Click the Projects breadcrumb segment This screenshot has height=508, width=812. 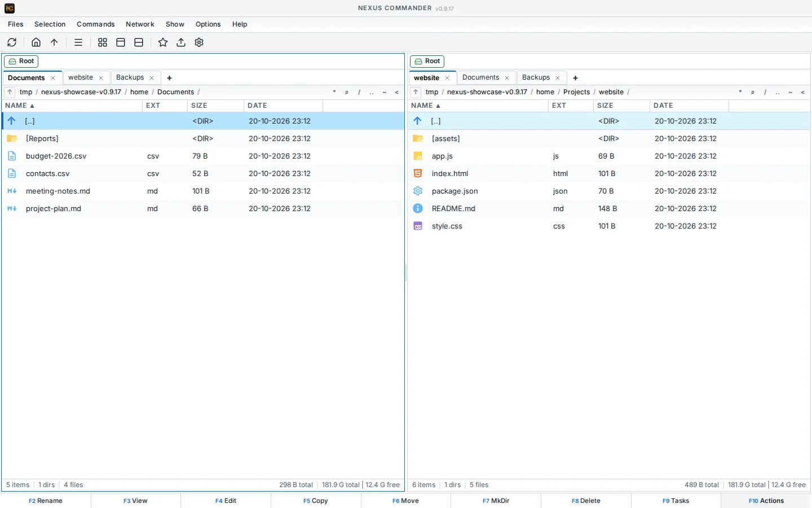click(x=576, y=92)
